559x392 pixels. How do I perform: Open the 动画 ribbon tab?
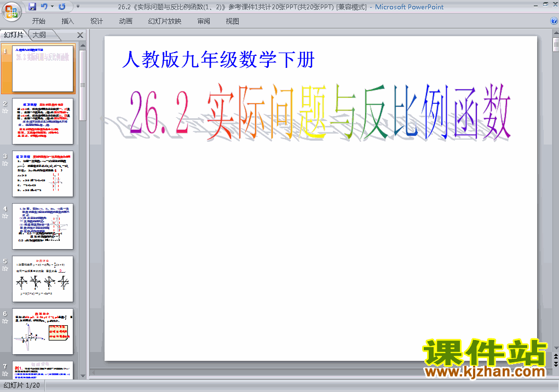pos(125,21)
